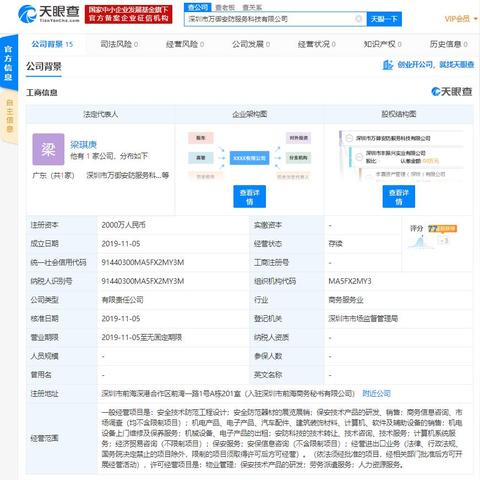Open the 深圳市万御安防服务科 company link

coord(128,175)
